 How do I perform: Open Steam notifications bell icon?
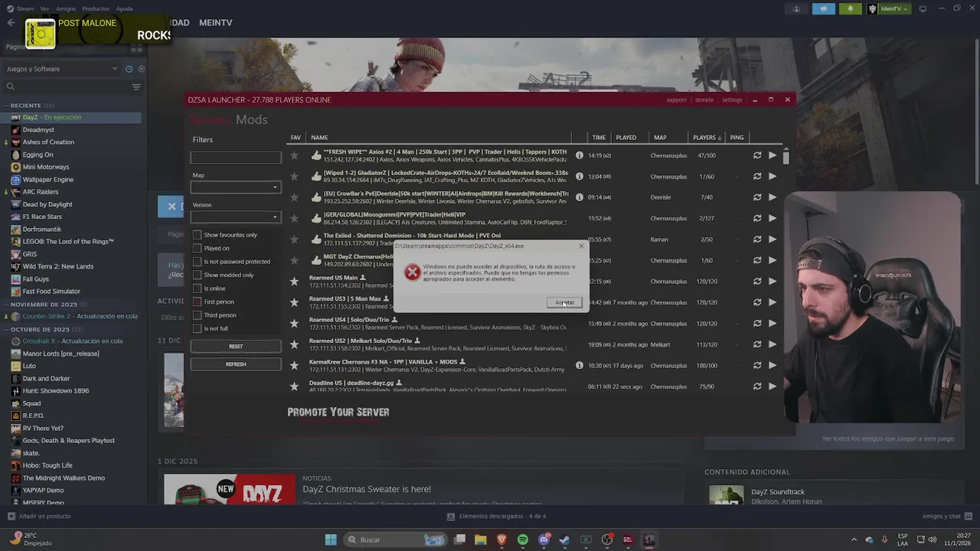(x=851, y=9)
